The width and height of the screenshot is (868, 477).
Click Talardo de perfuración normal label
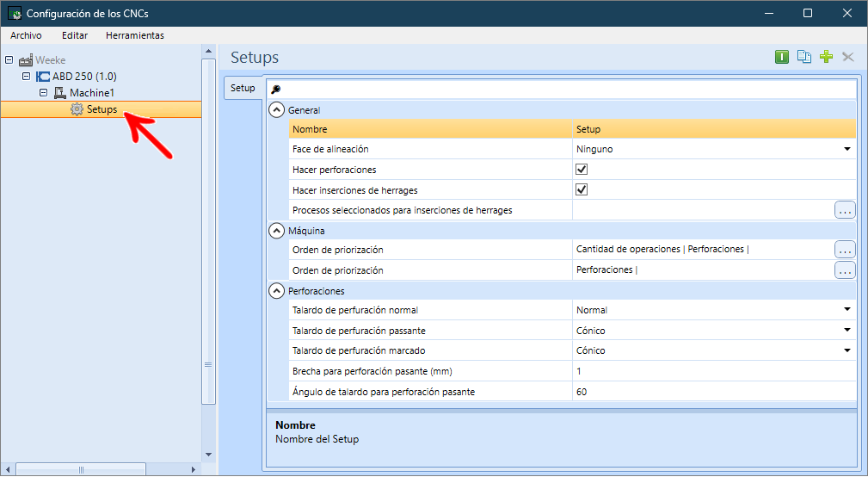355,310
